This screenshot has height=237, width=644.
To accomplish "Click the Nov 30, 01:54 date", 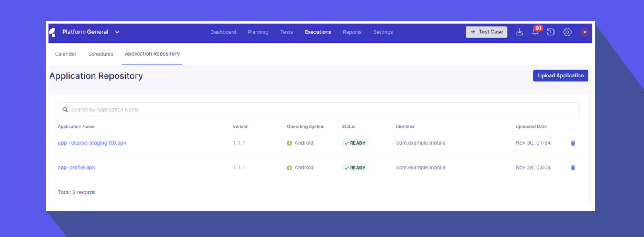I will coord(533,143).
